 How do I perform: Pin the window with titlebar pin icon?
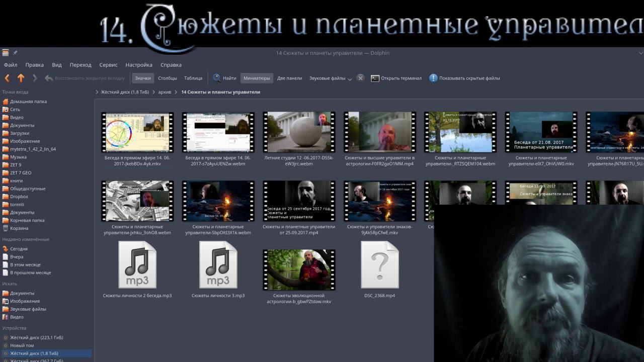(x=15, y=53)
